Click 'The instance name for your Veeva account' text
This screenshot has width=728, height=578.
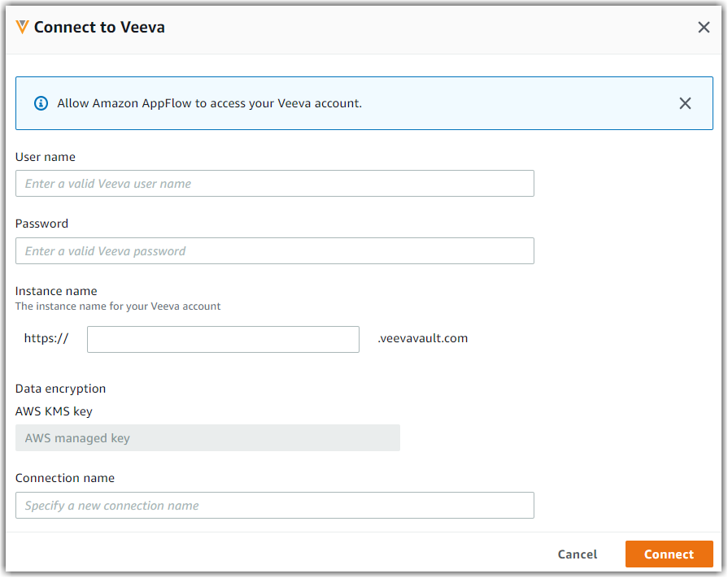[x=118, y=306]
